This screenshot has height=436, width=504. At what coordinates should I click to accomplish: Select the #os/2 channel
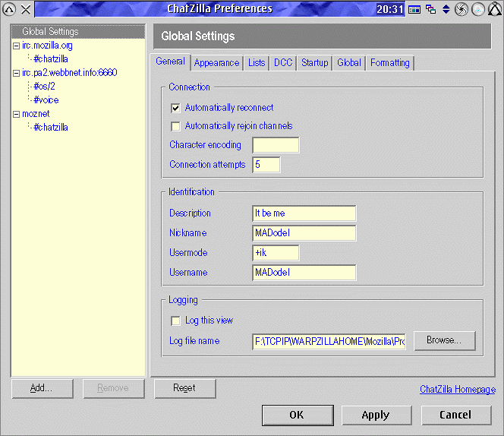pos(44,87)
